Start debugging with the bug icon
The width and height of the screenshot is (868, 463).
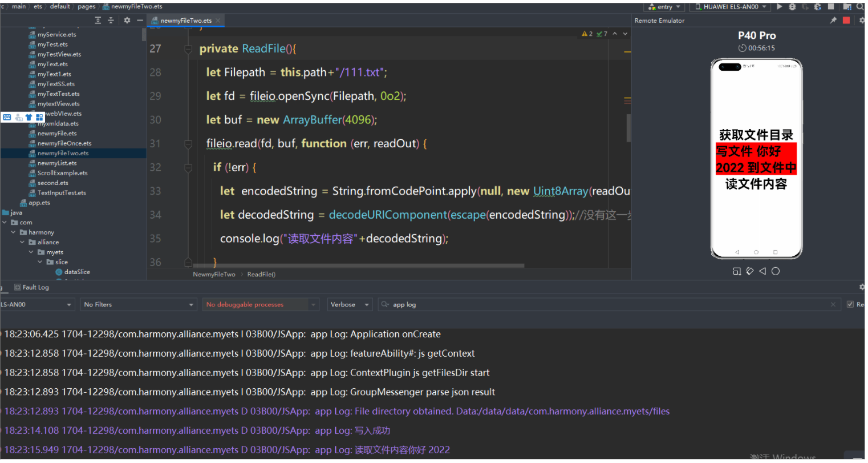(x=792, y=7)
